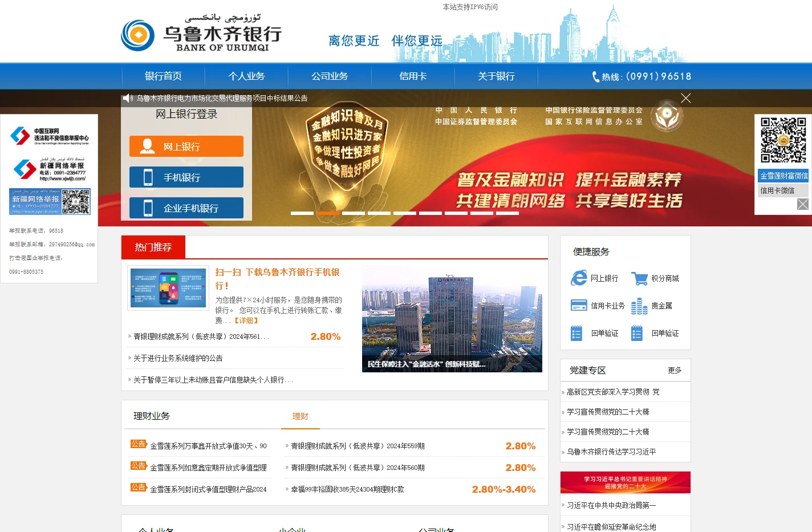The image size is (812, 532).
Task: Open 习近平在瞻仰延安革命纪念地 article
Action: pos(611,527)
